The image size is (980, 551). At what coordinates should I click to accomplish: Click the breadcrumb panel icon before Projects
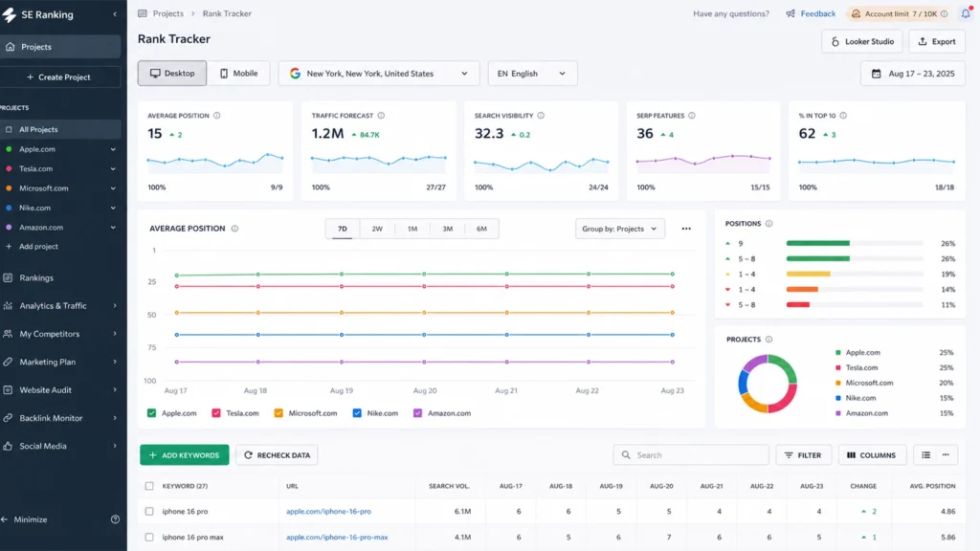click(143, 13)
